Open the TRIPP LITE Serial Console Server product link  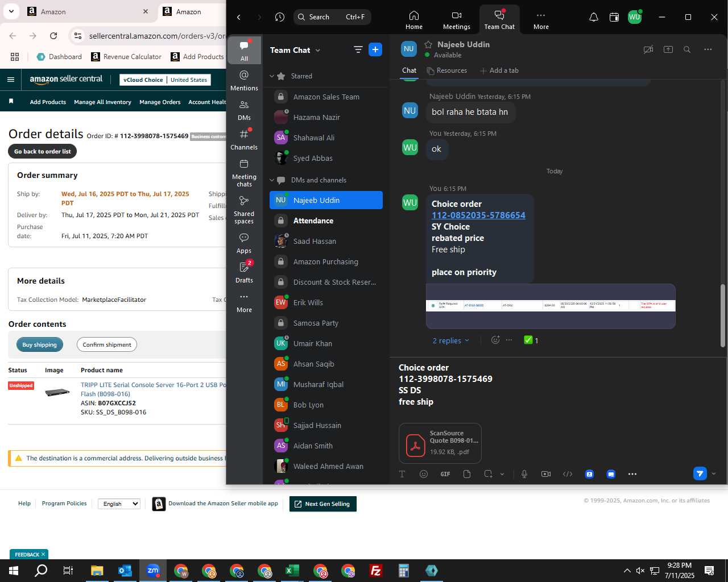(153, 389)
